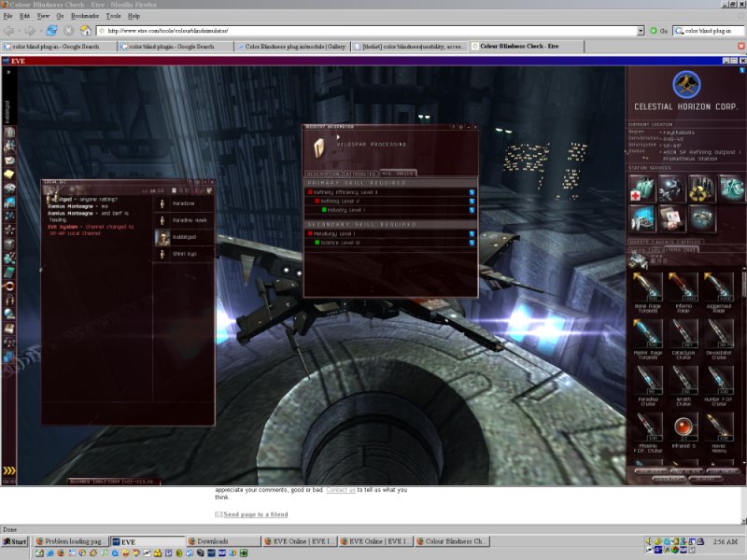Select Paradine Hawk in local member list
Screen dimensions: 747x560
[x=184, y=220]
